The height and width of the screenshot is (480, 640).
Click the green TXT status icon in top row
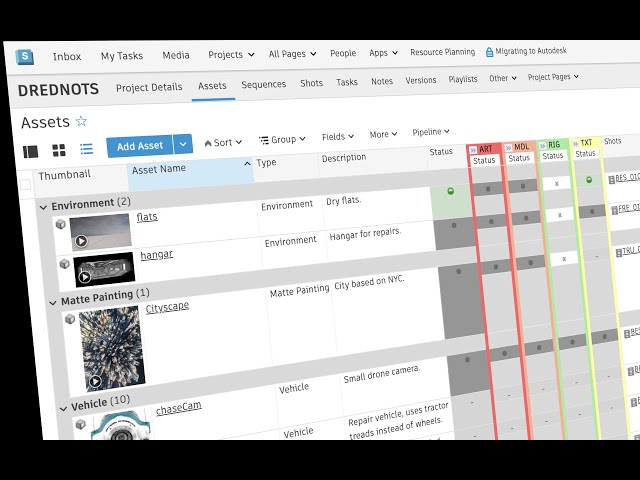point(589,180)
